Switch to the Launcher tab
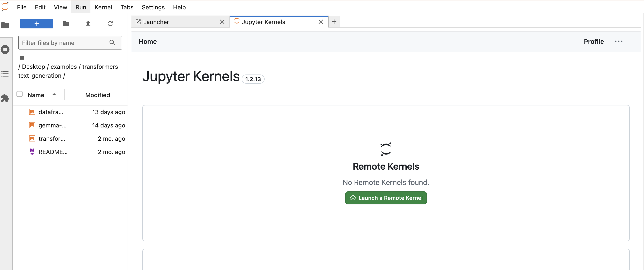Viewport: 644px width, 270px height. point(180,22)
